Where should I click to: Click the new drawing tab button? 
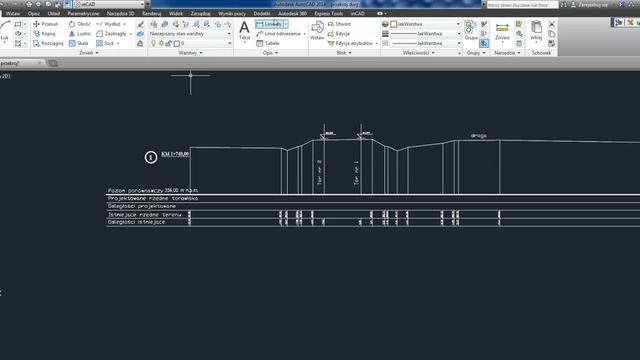pyautogui.click(x=53, y=63)
